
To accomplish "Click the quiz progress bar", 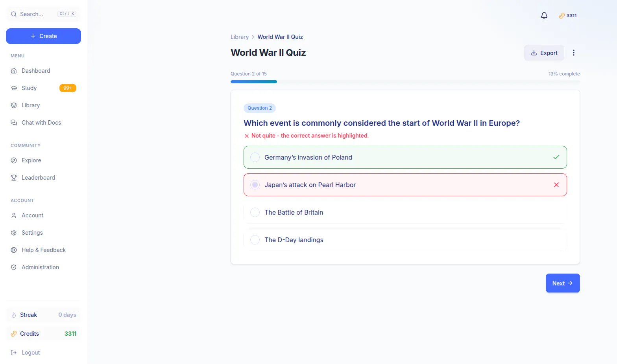I will 405,82.
